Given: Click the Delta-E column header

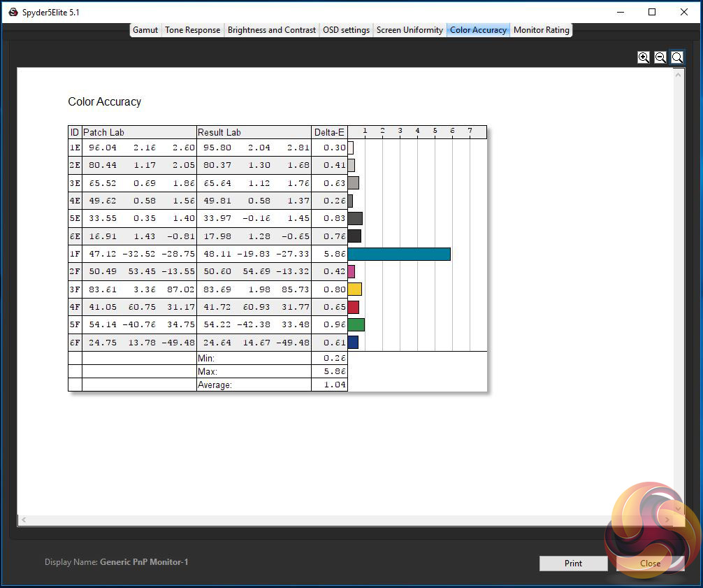Looking at the screenshot, I should (x=329, y=132).
